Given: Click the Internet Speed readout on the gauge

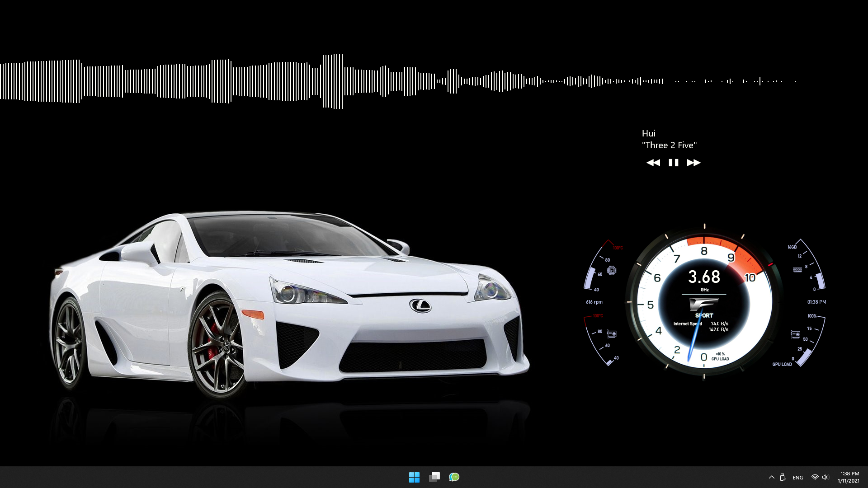Looking at the screenshot, I should (x=689, y=324).
